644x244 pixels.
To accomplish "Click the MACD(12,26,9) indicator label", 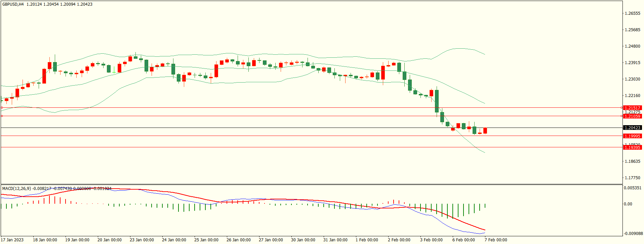I will pos(16,189).
